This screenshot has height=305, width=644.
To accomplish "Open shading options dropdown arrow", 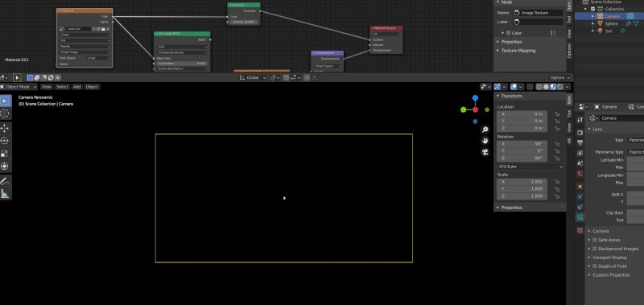I will pyautogui.click(x=568, y=87).
